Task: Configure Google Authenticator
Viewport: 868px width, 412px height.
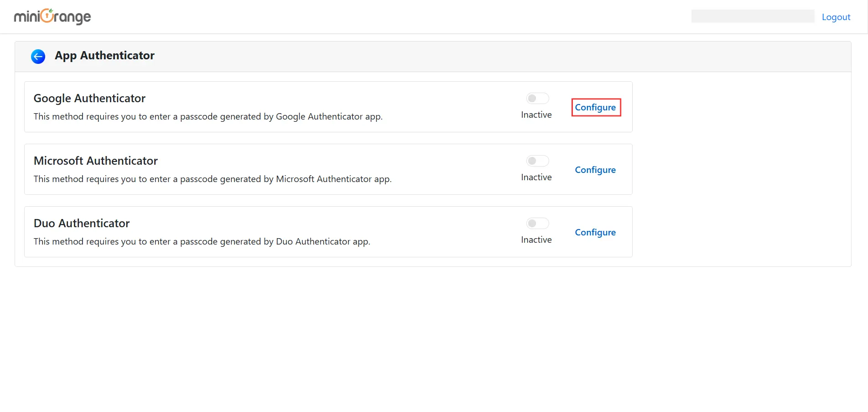Action: (x=595, y=107)
